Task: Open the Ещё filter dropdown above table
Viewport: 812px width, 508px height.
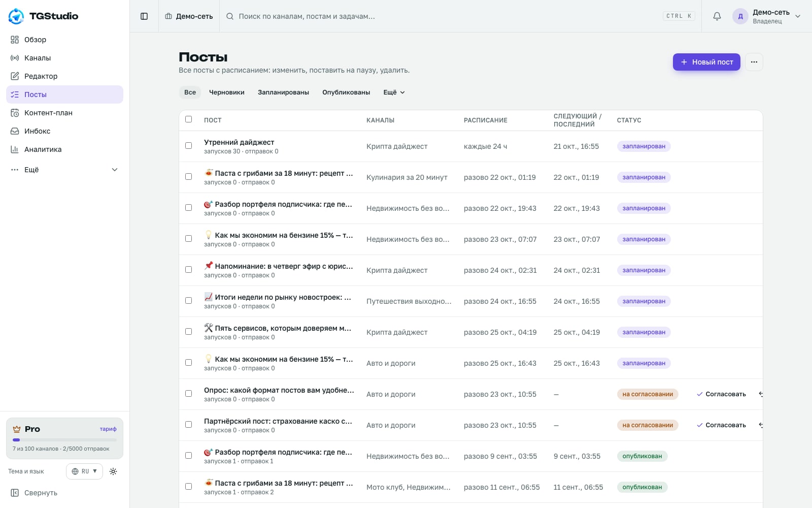Action: pyautogui.click(x=394, y=92)
